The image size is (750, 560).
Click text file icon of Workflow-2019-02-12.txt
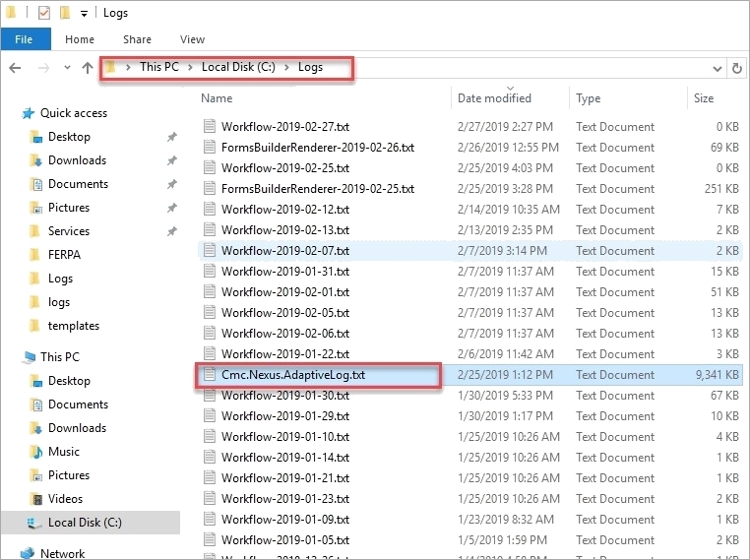209,209
